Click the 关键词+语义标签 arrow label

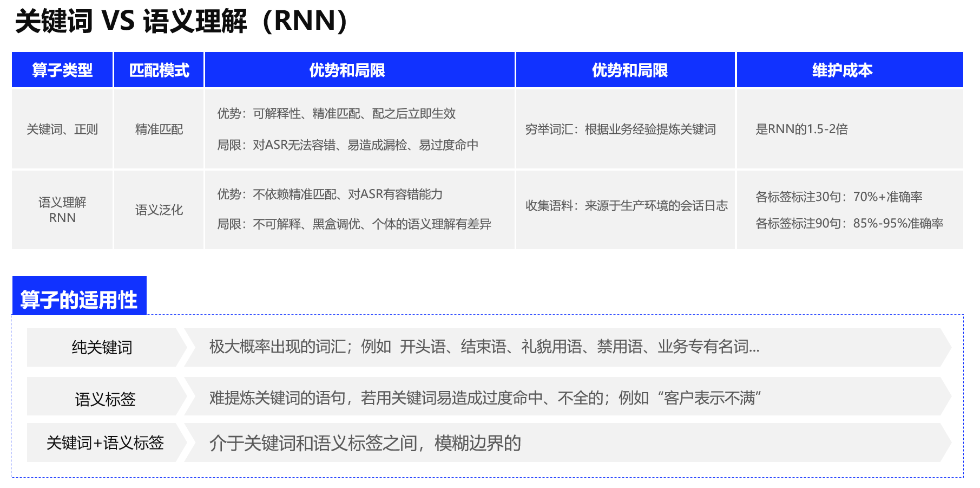pos(107,443)
